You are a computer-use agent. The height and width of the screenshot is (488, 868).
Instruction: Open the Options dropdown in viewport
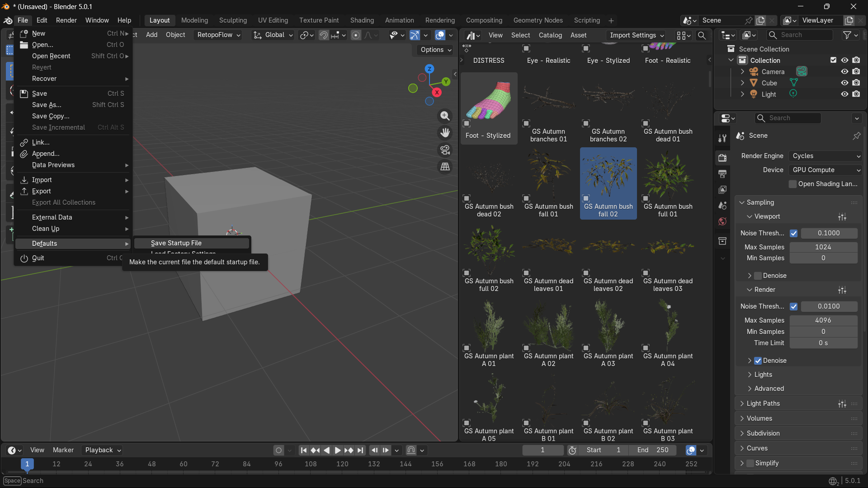[436, 50]
